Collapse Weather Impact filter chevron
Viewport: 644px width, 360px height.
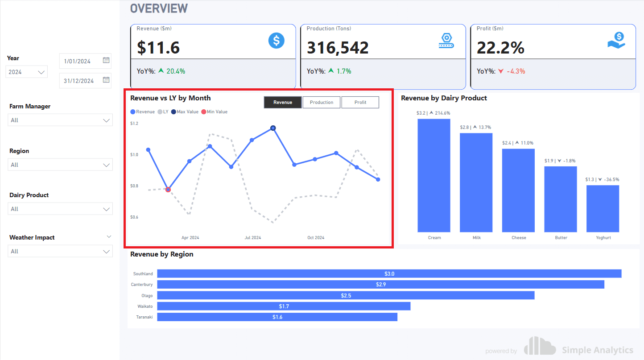109,237
